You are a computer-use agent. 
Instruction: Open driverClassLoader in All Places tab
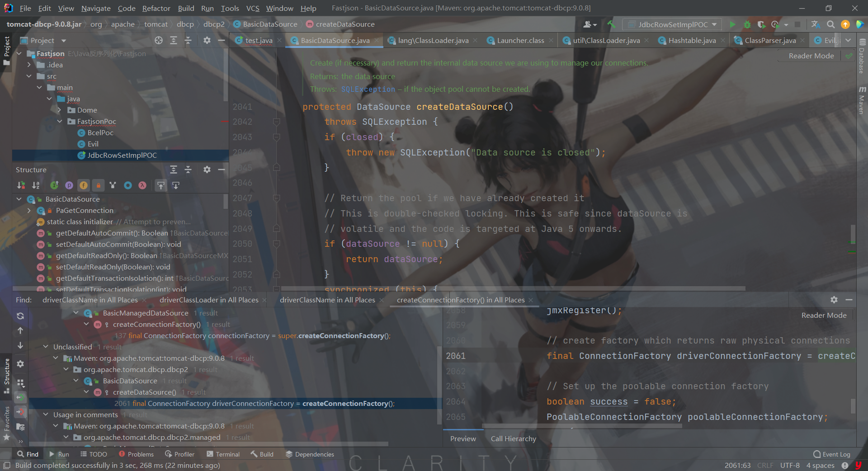click(209, 300)
